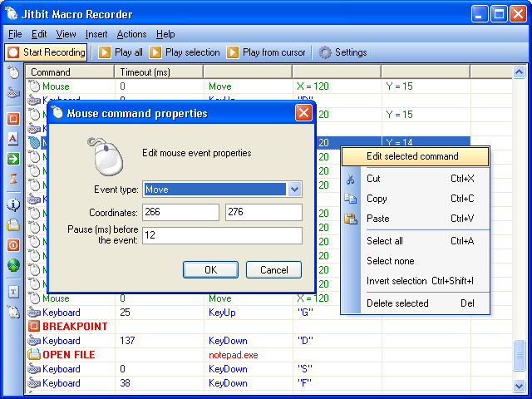Click the Play from cursor arrow icon
Image resolution: width=532 pixels, height=399 pixels.
(x=233, y=52)
